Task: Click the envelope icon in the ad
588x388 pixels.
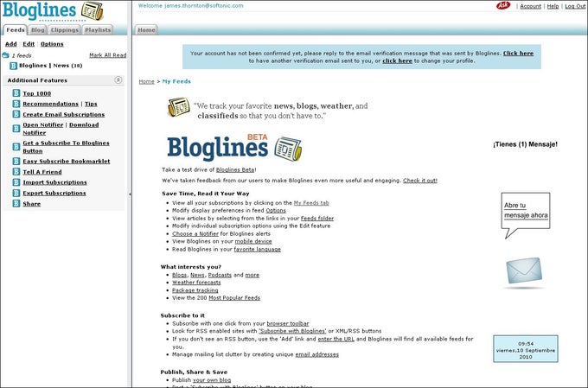Action: point(524,271)
